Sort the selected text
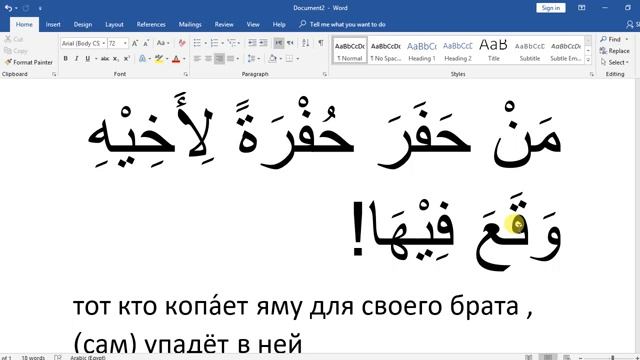The height and width of the screenshot is (360, 640). click(x=306, y=43)
